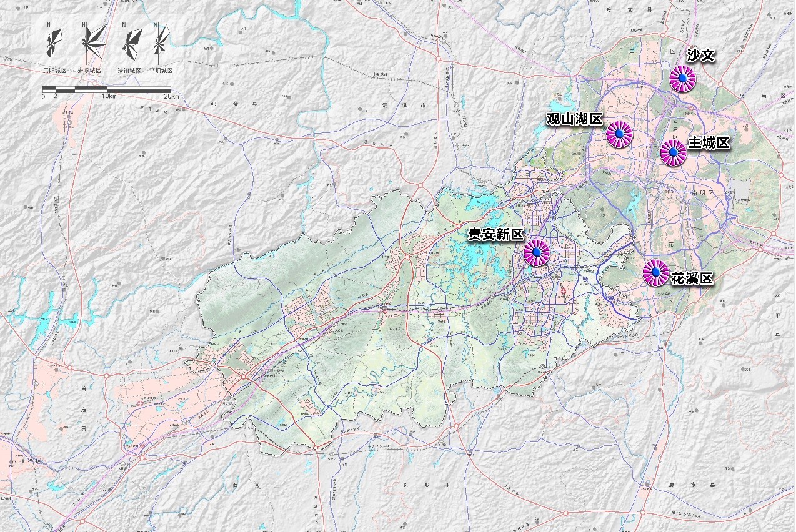This screenshot has width=796, height=532.
Task: Select the 平坝城区 caption under wind rose
Action: 161,71
